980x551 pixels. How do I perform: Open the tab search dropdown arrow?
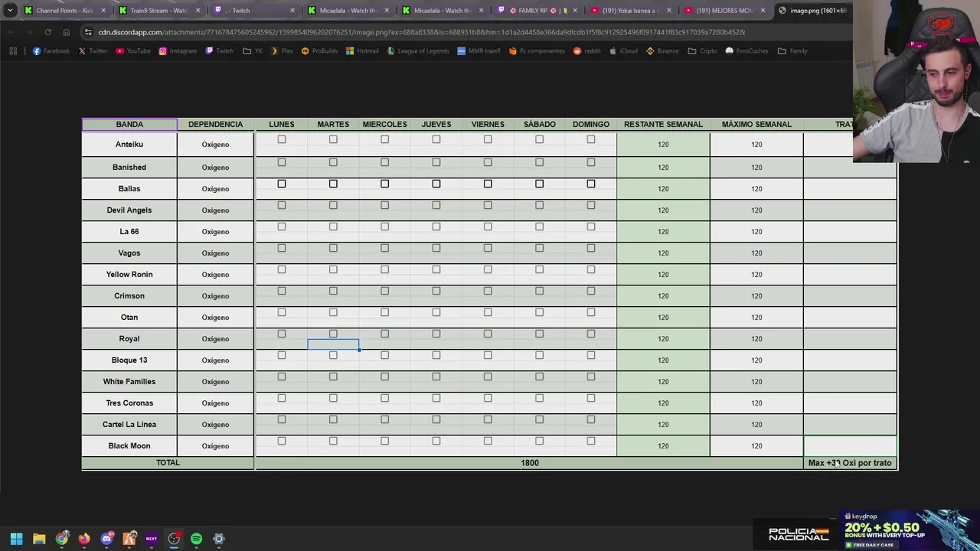tap(10, 11)
